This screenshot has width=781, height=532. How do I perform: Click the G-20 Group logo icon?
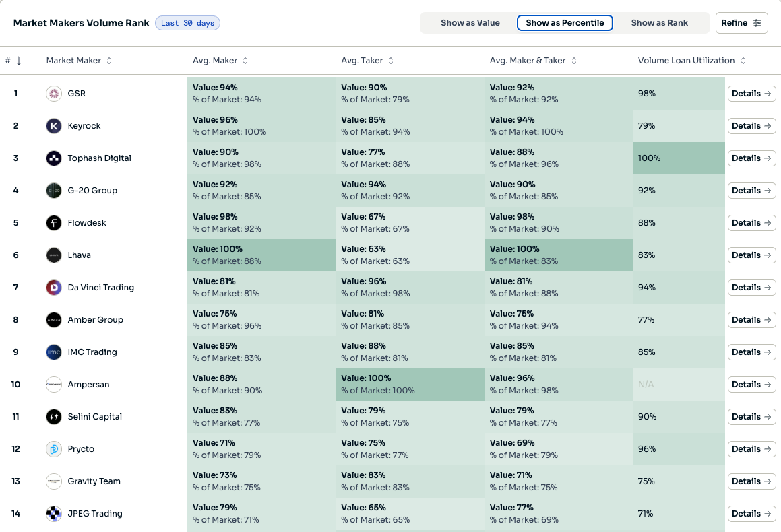pyautogui.click(x=54, y=191)
